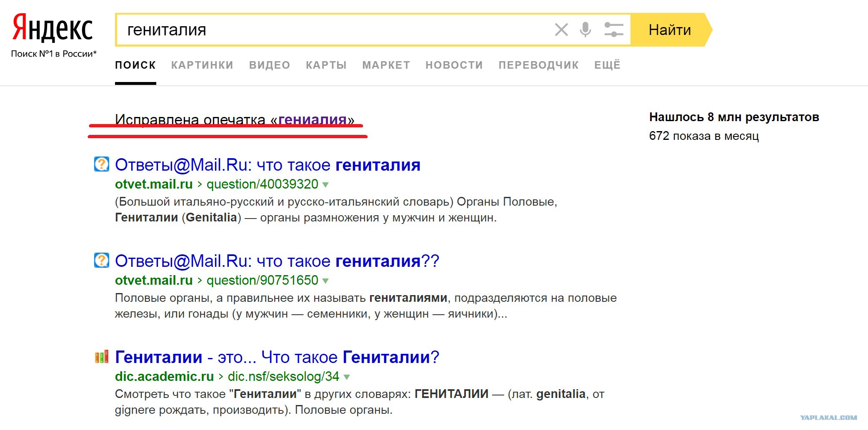
Task: Switch to the КАРТИНКИ tab
Action: pyautogui.click(x=202, y=65)
